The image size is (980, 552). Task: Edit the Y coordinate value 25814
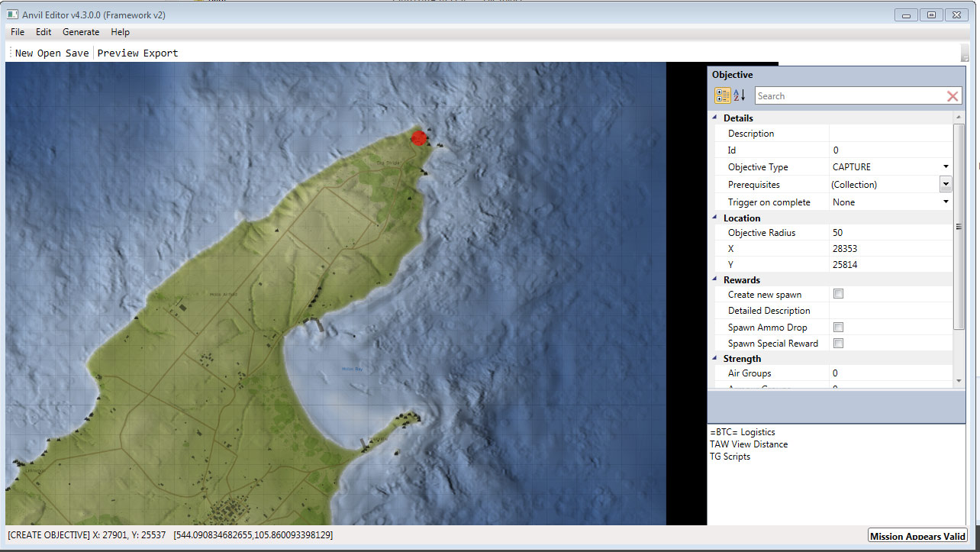891,264
